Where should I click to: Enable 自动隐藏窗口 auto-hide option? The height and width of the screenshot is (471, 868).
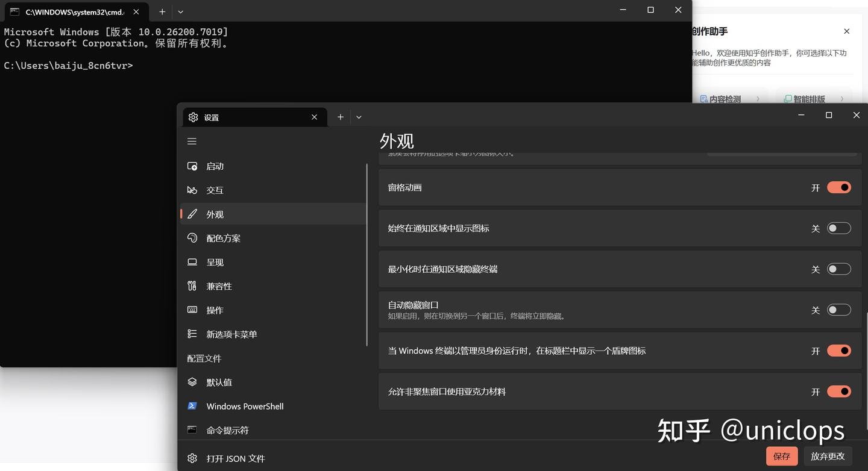pos(839,310)
